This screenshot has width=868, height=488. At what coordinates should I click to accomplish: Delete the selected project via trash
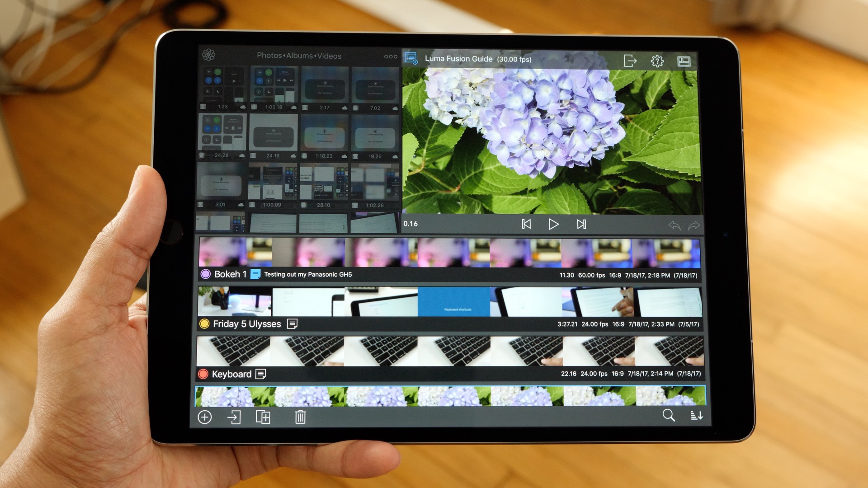pos(300,417)
